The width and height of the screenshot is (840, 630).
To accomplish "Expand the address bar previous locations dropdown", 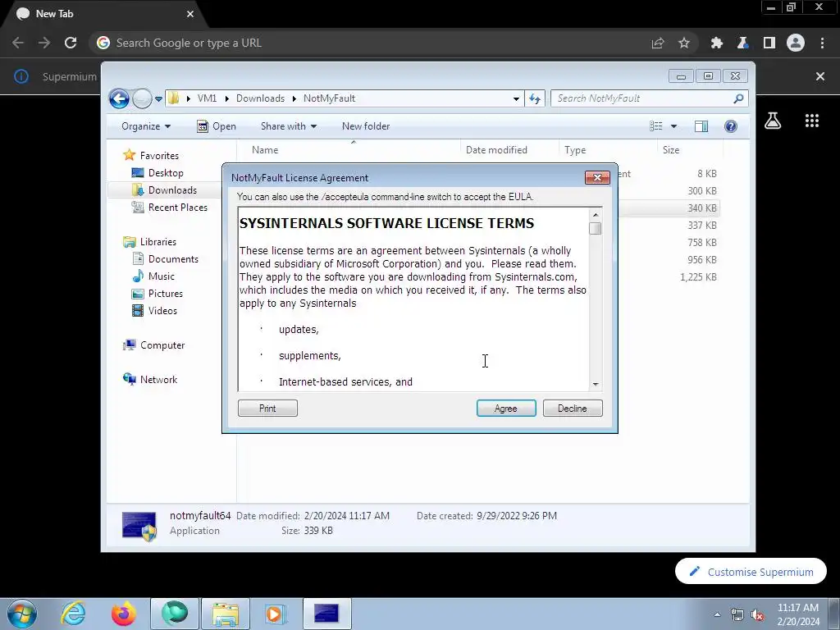I will coord(516,98).
